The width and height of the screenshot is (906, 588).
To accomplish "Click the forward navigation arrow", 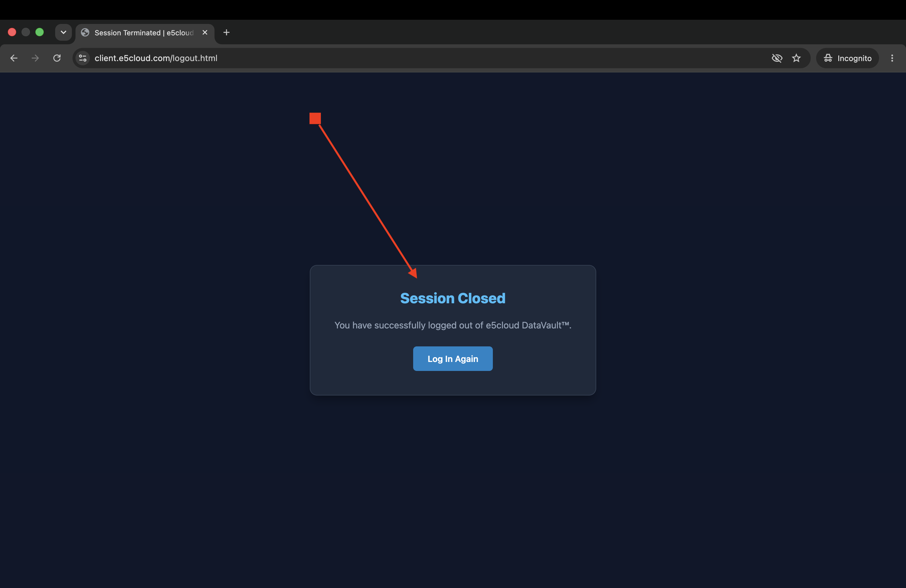I will pyautogui.click(x=35, y=58).
